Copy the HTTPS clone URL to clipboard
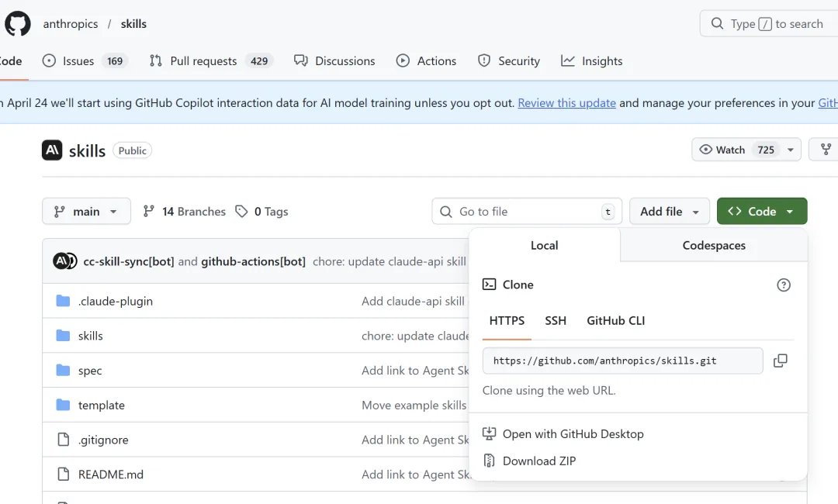 [x=780, y=361]
